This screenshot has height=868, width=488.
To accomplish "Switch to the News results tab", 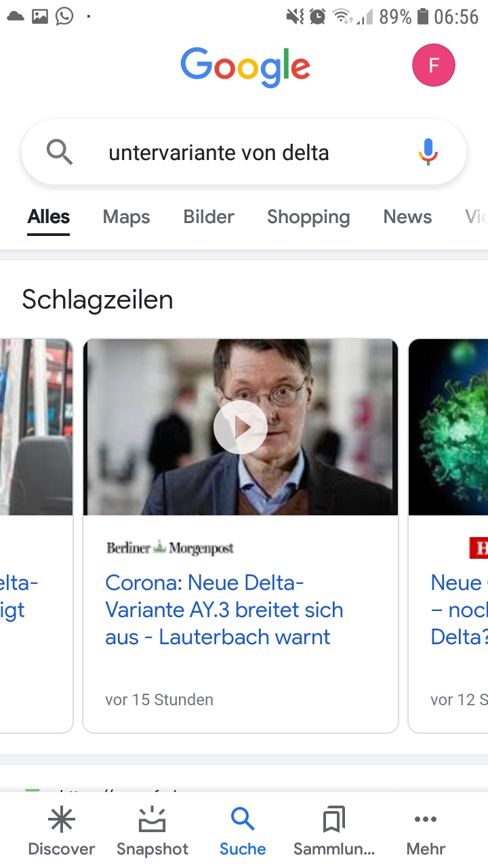I will click(x=407, y=217).
